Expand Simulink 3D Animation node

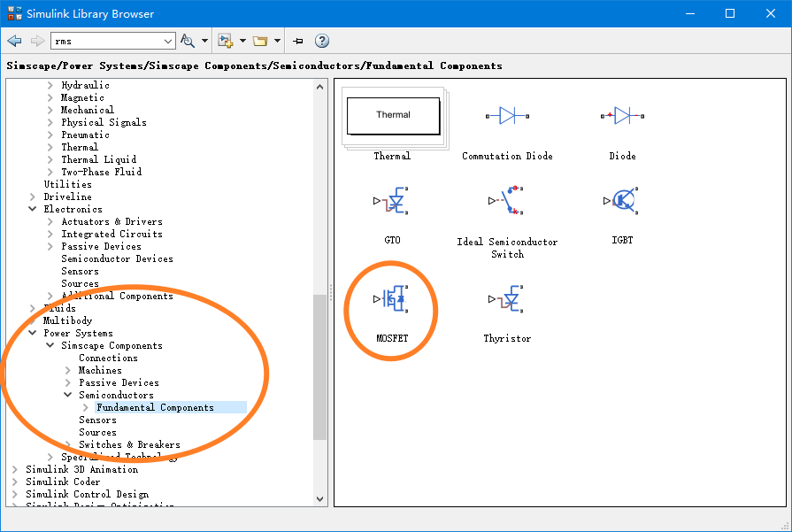pyautogui.click(x=15, y=469)
